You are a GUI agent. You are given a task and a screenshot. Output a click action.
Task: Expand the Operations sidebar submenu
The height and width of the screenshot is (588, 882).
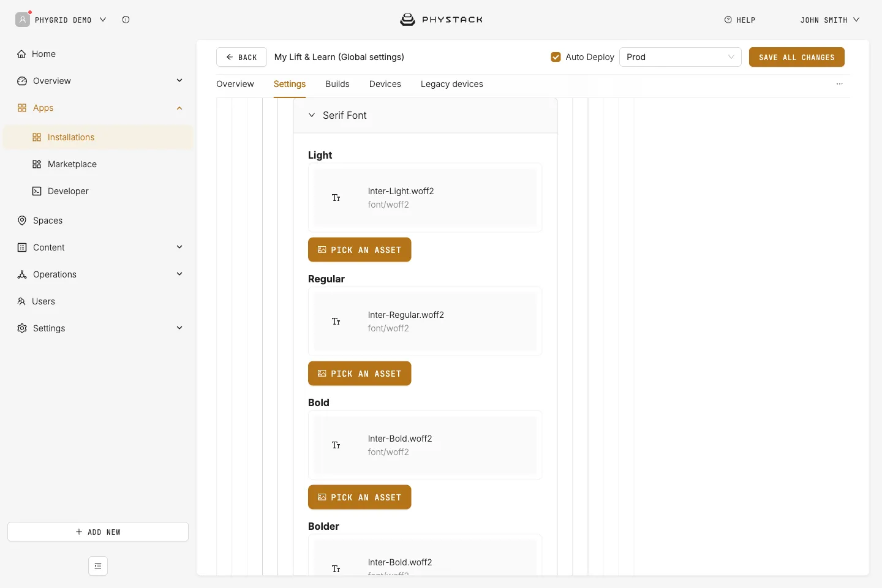pyautogui.click(x=179, y=274)
